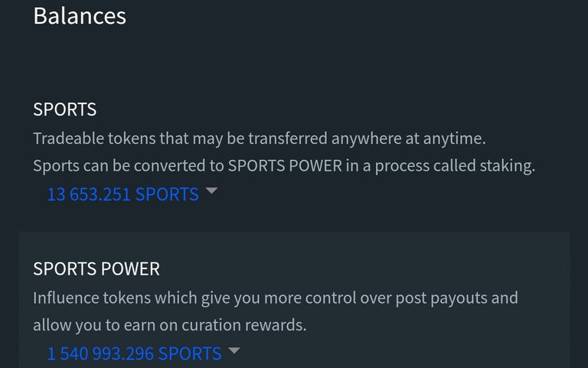Click the 1 540 993.296 SPORTS staked balance

134,353
